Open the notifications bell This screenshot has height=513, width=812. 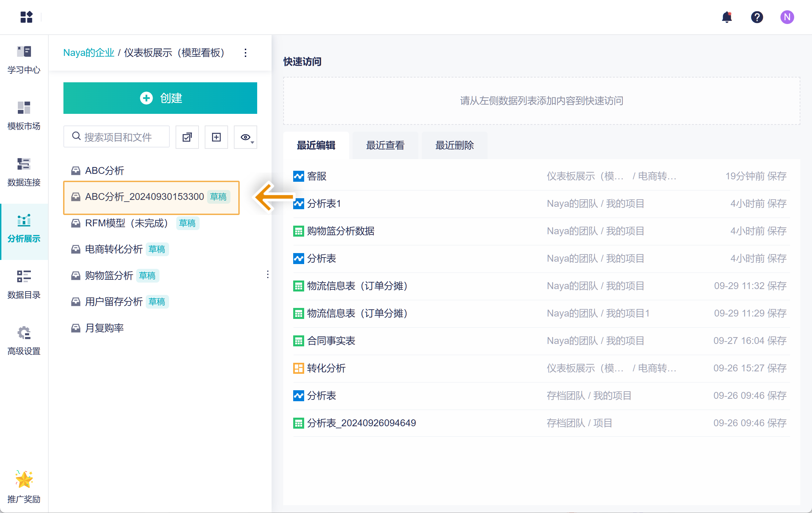(727, 17)
